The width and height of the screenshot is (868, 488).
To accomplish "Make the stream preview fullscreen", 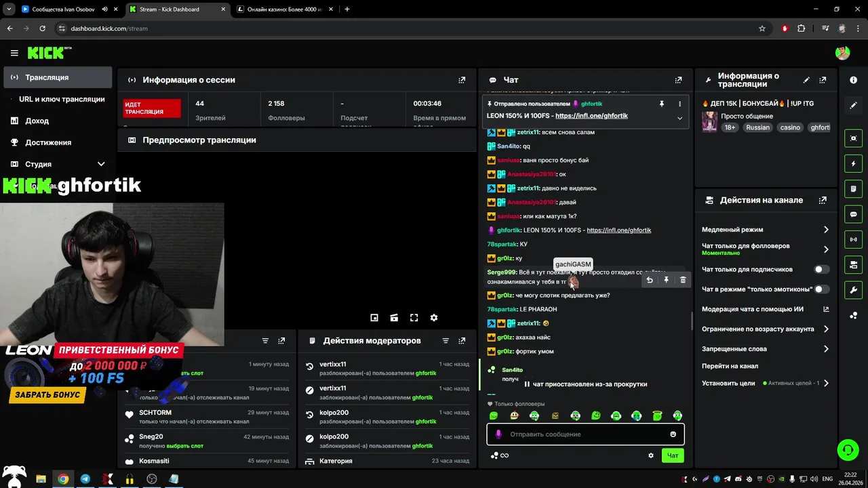I will point(414,318).
